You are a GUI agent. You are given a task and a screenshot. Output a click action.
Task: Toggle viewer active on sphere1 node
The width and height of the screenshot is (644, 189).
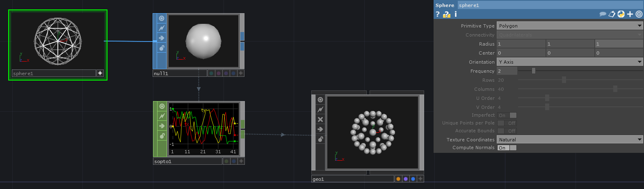point(100,73)
